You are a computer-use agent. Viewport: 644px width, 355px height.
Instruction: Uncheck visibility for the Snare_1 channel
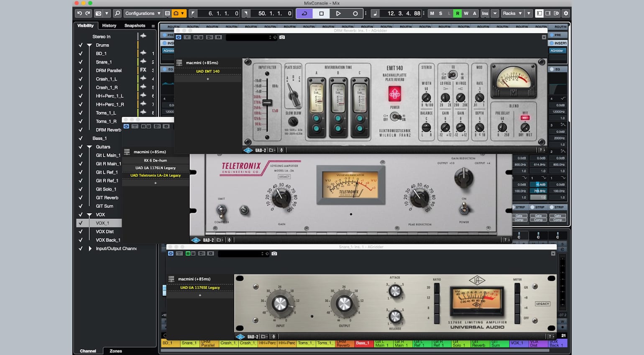coord(80,62)
